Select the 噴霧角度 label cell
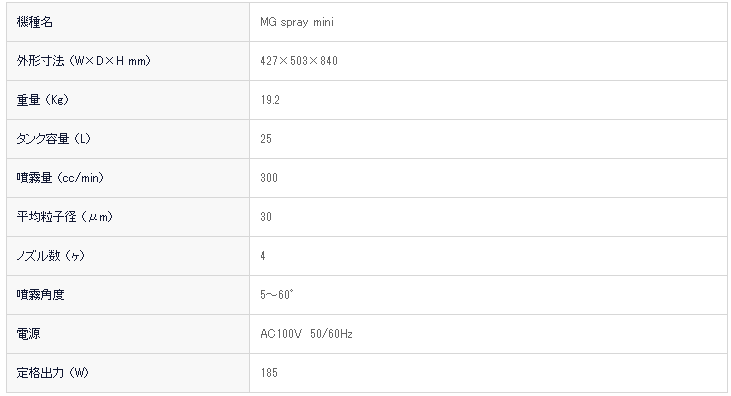The width and height of the screenshot is (731, 396). [x=128, y=295]
